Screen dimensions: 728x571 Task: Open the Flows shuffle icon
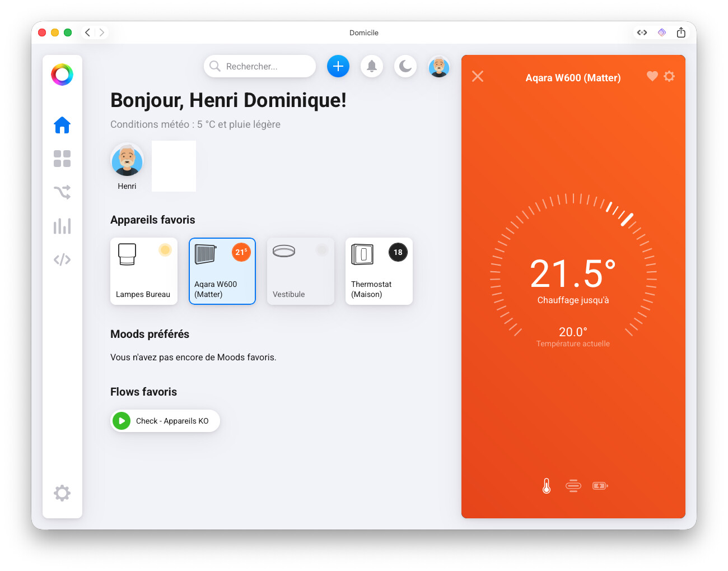[x=62, y=192]
